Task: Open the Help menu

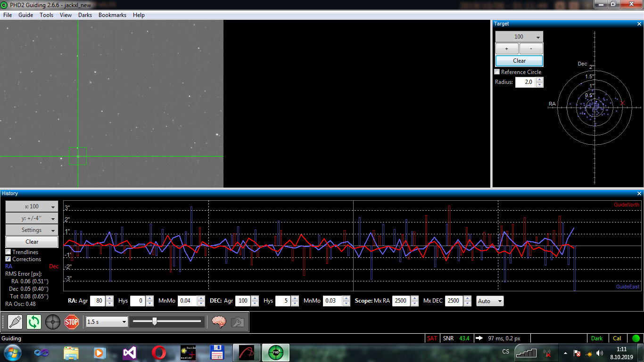Action: 139,15
